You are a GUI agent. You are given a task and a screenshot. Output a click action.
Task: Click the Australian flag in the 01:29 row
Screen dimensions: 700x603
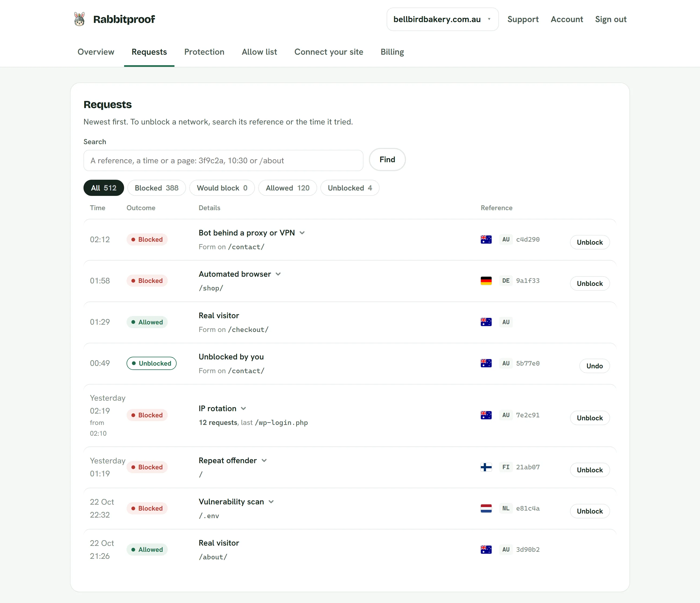(486, 322)
